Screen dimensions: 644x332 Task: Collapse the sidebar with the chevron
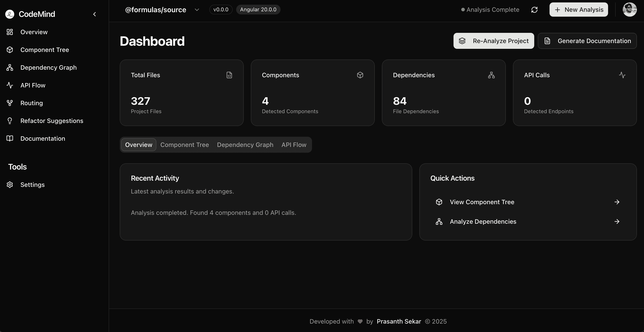(94, 14)
